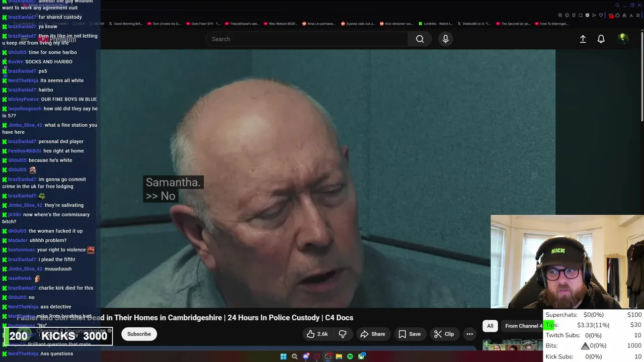Open the Tom Unveils his D... bookmark
644x362 pixels.
(x=164, y=24)
